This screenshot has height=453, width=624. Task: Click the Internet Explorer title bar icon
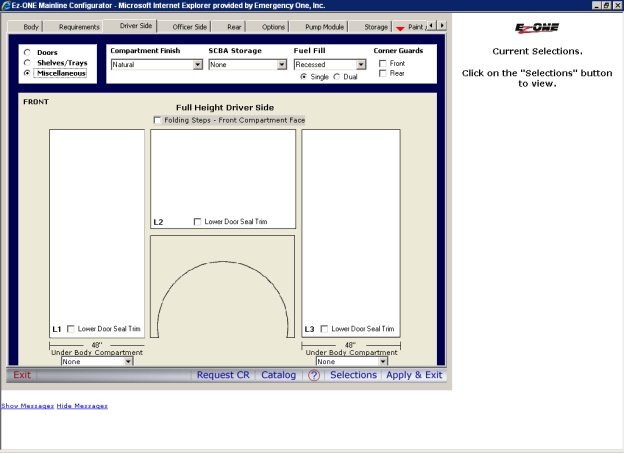(6, 5)
